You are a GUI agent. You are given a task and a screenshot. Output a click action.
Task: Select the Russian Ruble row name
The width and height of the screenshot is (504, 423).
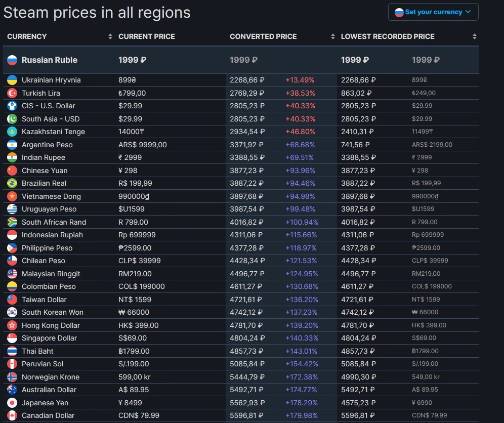[x=50, y=60]
